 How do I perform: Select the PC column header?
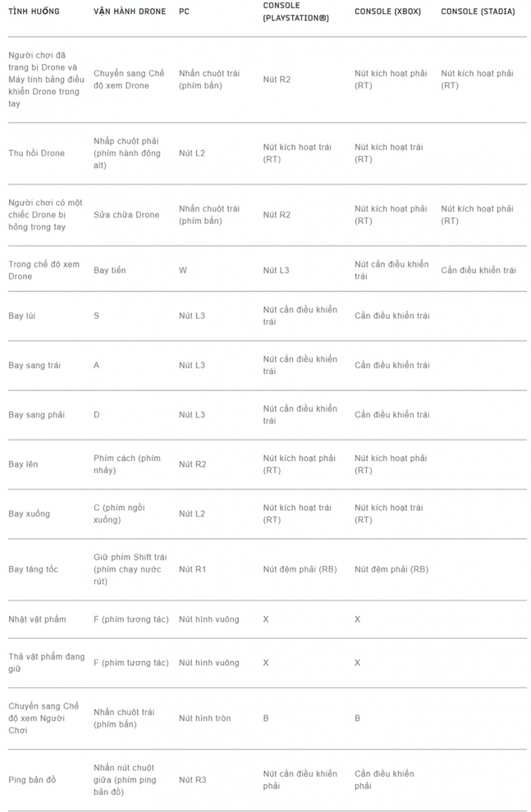pyautogui.click(x=184, y=12)
